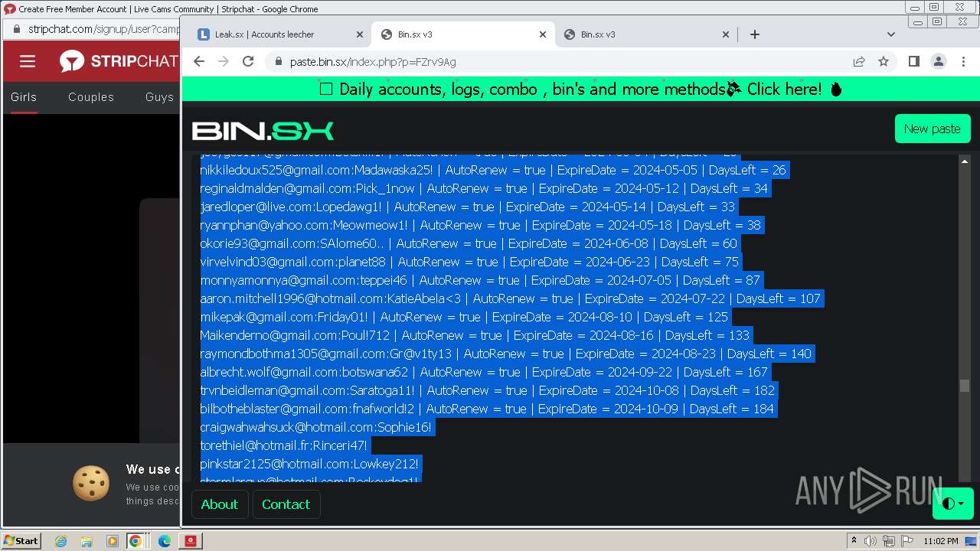This screenshot has height=551, width=980.
Task: Open File Explorer from taskbar
Action: click(86, 541)
